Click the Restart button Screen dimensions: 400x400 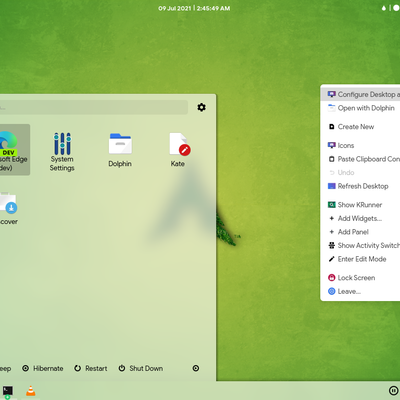click(91, 368)
